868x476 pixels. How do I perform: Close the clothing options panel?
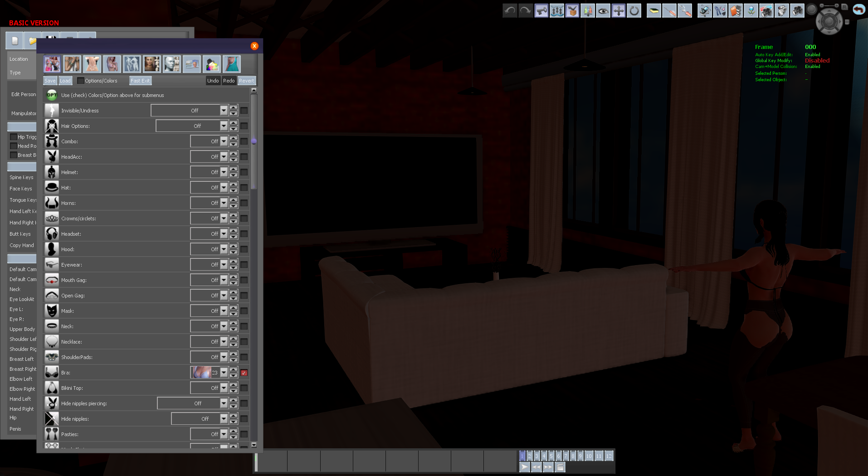click(254, 46)
